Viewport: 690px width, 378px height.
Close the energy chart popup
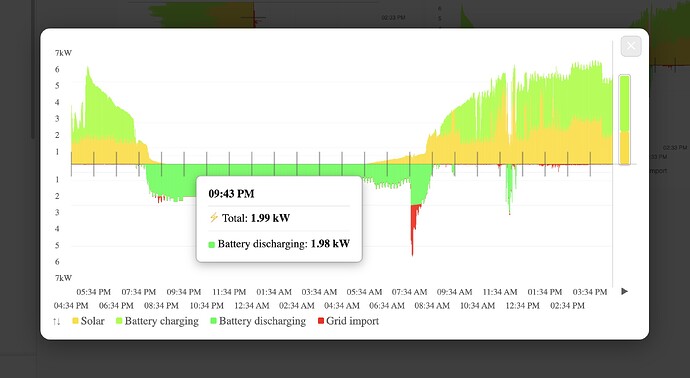point(631,46)
